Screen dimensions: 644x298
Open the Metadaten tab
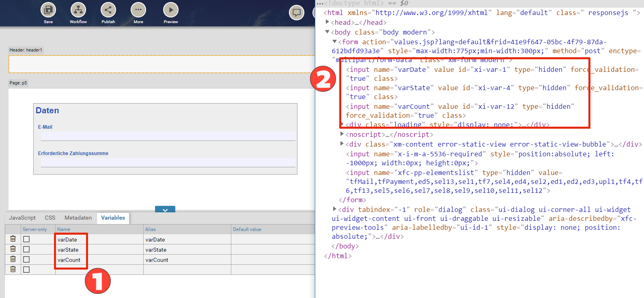(78, 218)
